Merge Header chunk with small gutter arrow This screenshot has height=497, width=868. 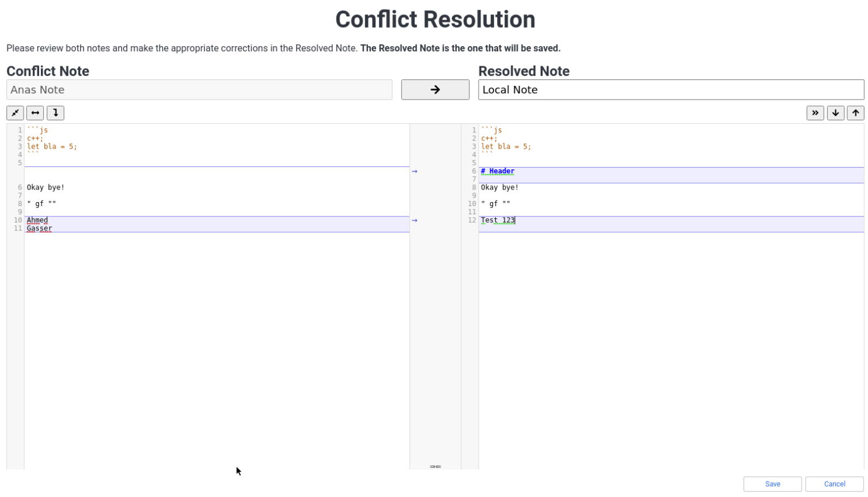coord(415,171)
